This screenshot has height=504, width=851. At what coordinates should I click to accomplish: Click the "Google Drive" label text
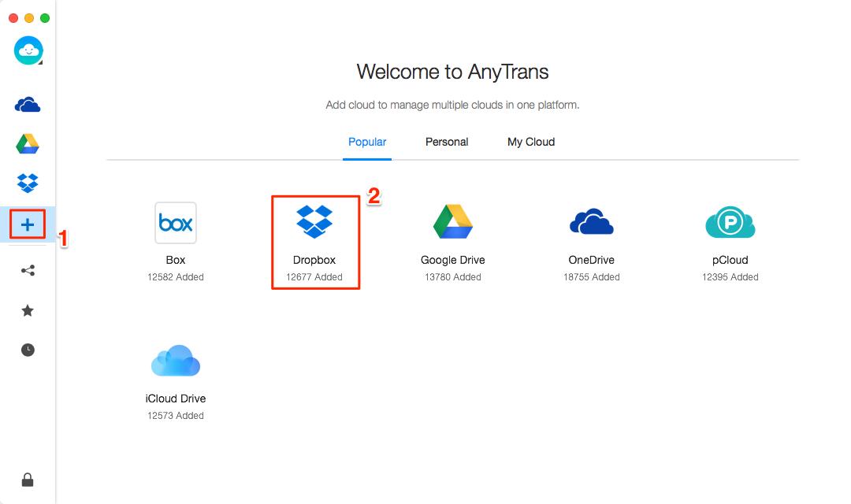point(452,260)
